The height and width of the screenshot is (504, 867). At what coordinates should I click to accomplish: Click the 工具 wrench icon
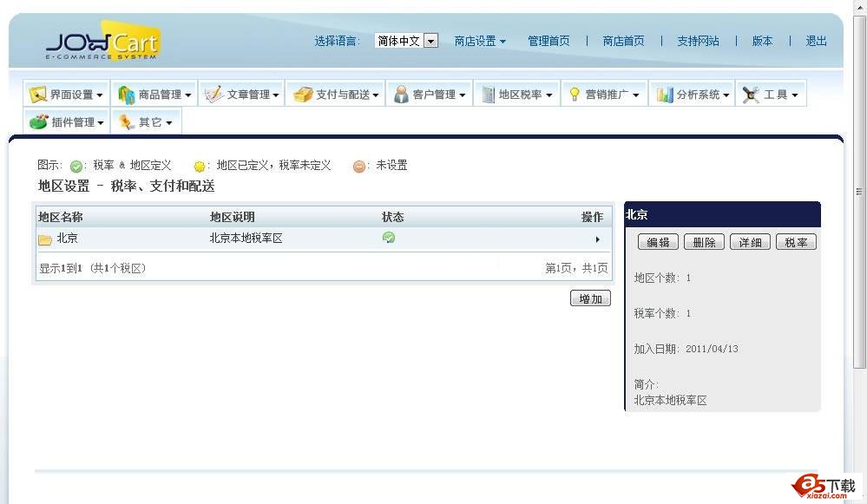pyautogui.click(x=751, y=95)
